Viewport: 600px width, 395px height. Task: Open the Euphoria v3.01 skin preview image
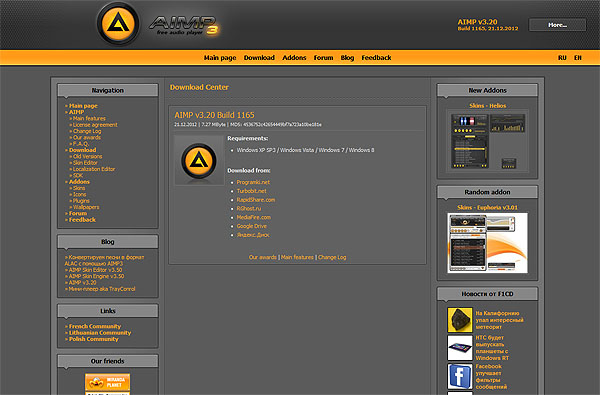coord(488,243)
